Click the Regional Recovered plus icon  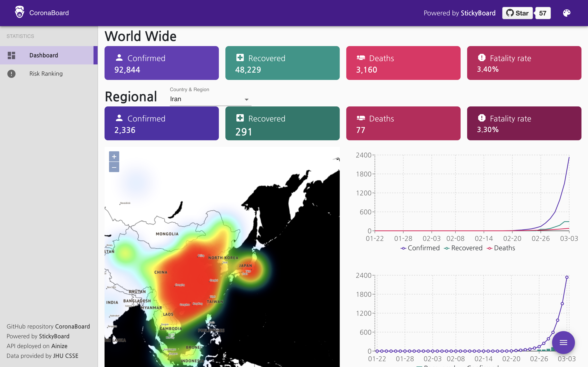click(240, 118)
